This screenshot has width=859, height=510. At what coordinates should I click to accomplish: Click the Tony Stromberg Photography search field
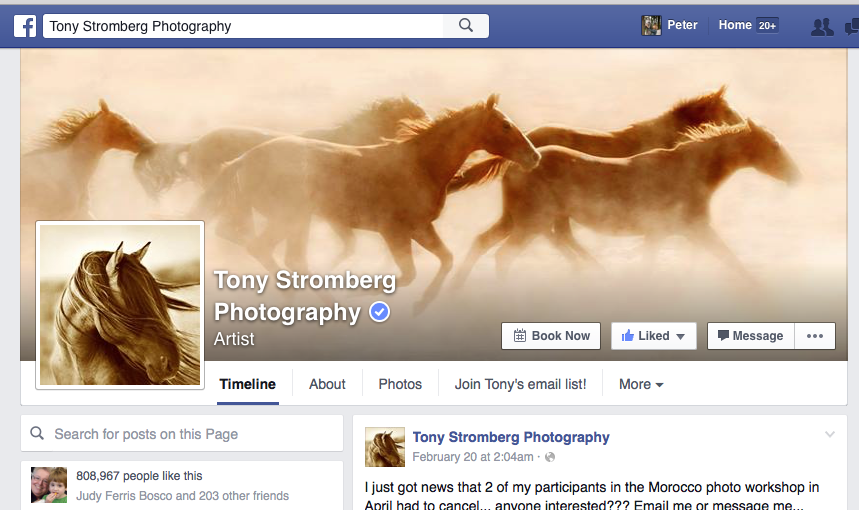pyautogui.click(x=243, y=26)
